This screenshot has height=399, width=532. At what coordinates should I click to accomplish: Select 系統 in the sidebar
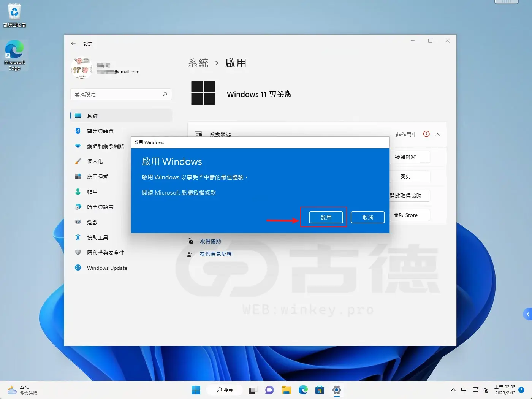click(x=121, y=116)
